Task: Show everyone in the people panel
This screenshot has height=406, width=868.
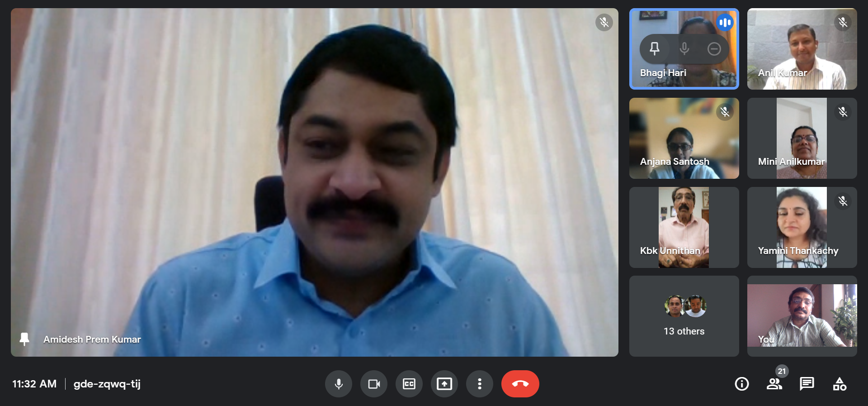Action: pos(774,384)
